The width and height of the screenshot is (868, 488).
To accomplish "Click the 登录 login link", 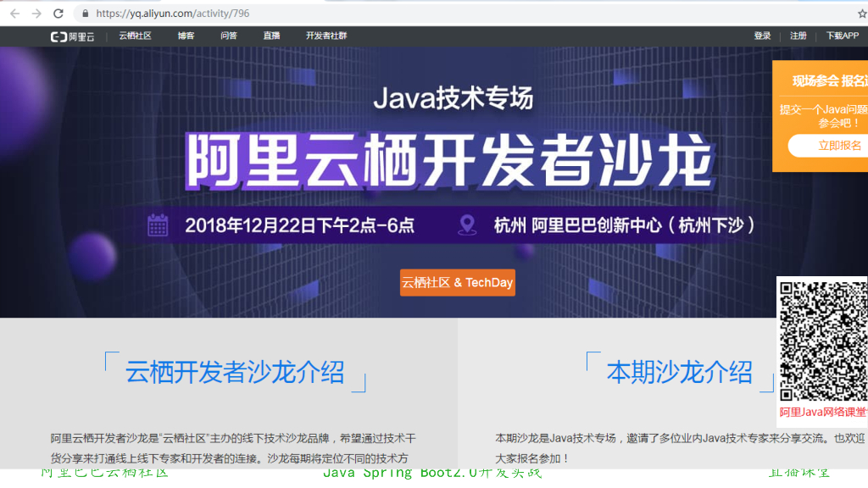I will coord(762,36).
